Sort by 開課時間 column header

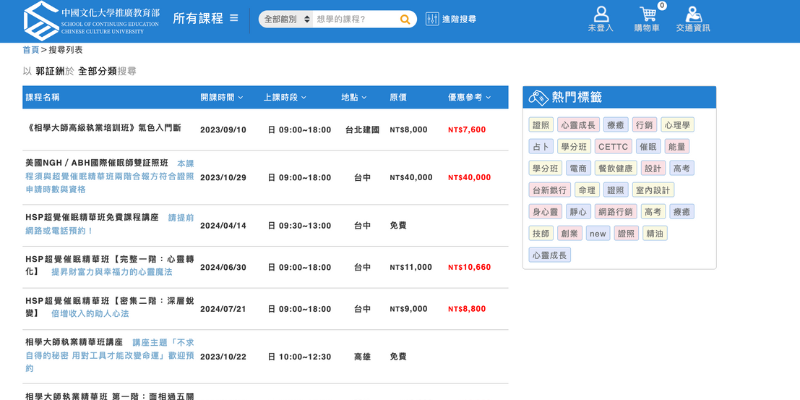click(x=221, y=97)
